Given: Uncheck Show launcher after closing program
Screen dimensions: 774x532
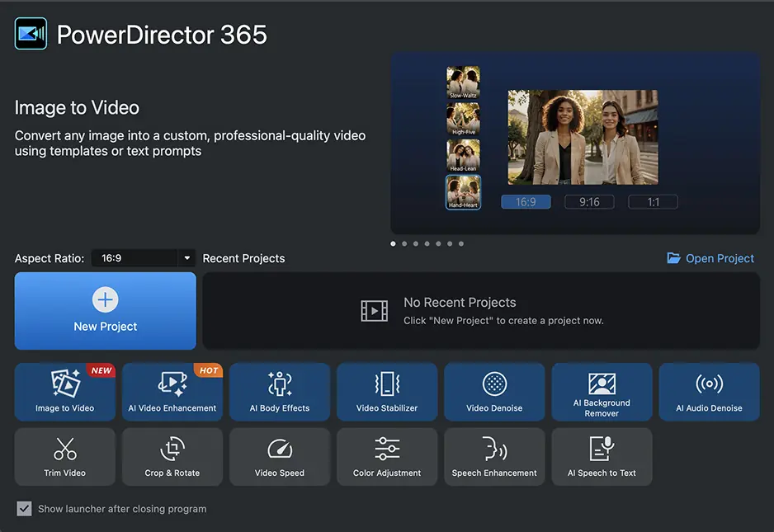Looking at the screenshot, I should [x=24, y=508].
